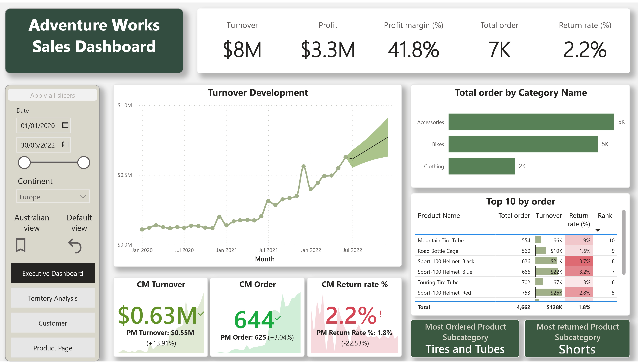
Task: Open the start date calendar picker icon
Action: [x=65, y=125]
